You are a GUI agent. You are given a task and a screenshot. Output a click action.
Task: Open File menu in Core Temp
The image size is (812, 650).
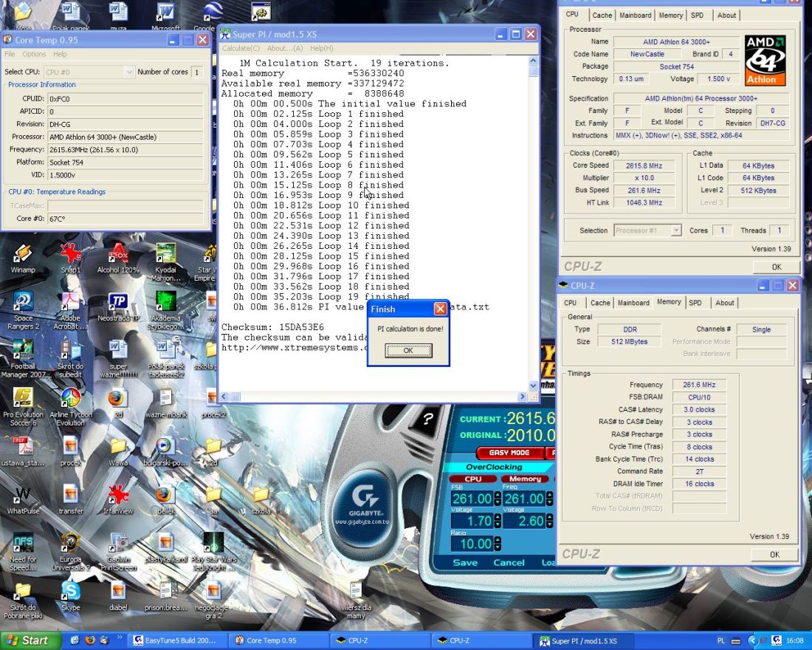10,54
